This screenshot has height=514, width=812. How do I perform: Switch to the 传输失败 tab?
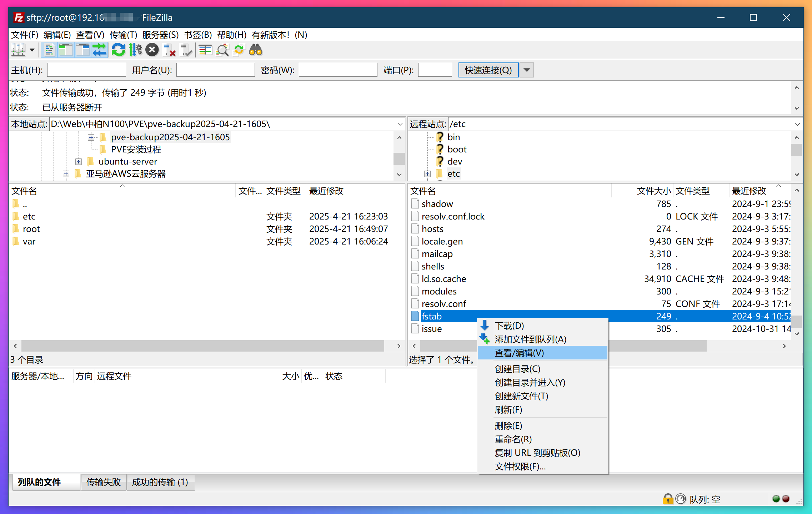click(104, 482)
